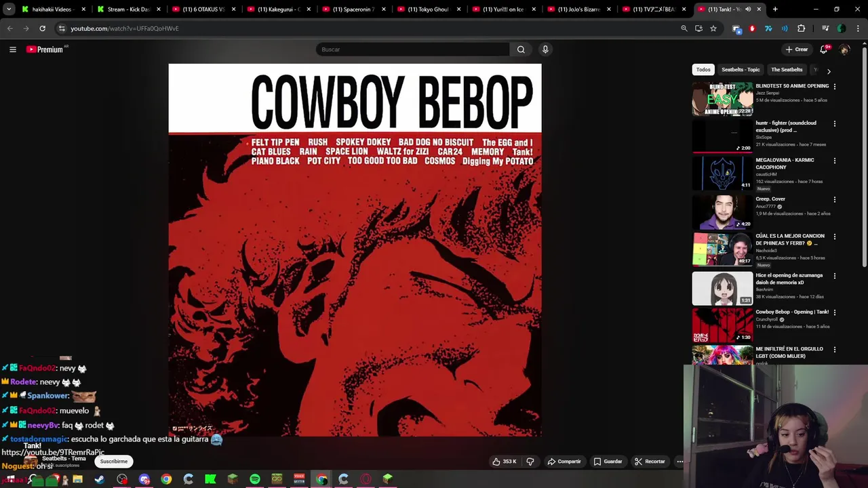
Task: Open the zoom magnifier in the address bar
Action: pyautogui.click(x=684, y=28)
